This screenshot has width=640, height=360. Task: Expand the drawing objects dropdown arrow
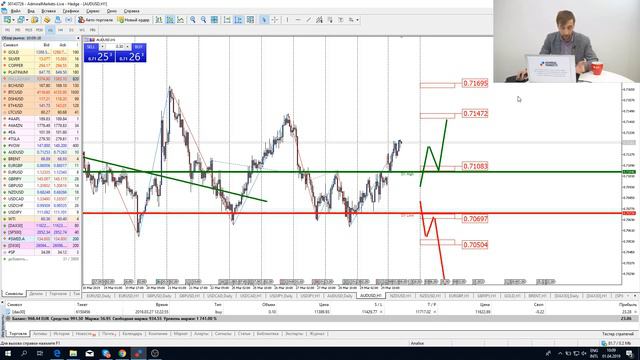[x=358, y=20]
